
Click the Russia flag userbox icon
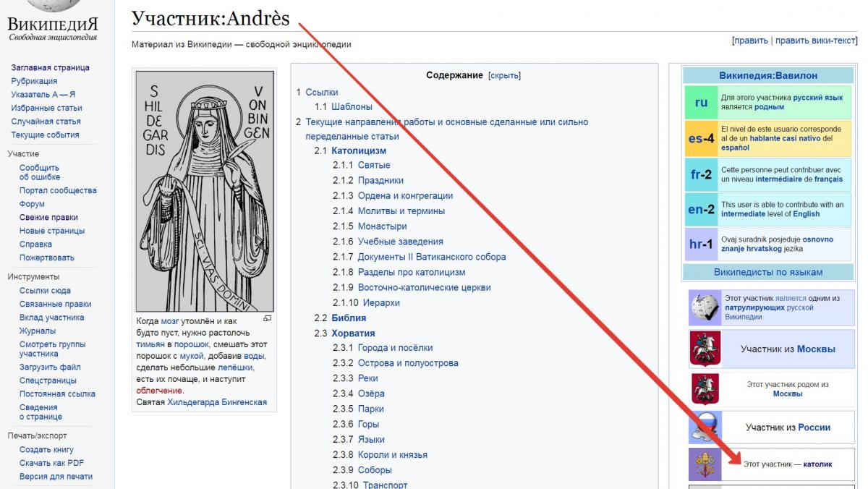(x=705, y=427)
